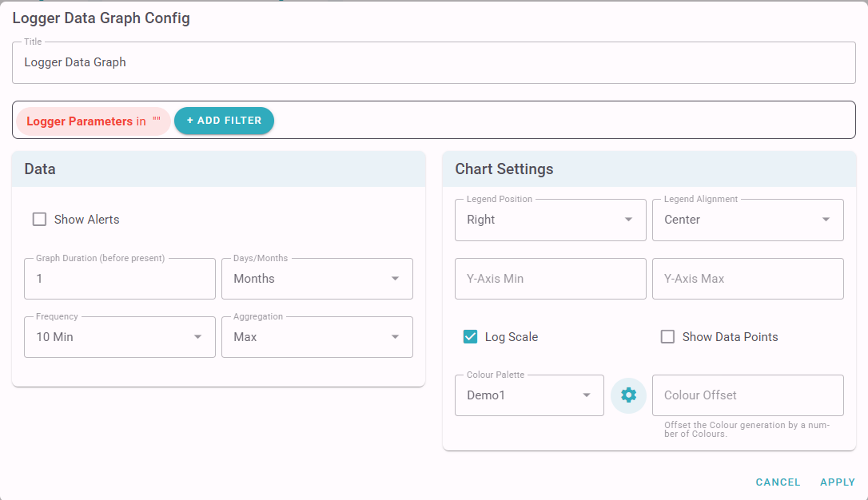Open colour palette settings gear icon
This screenshot has height=500, width=868.
pyautogui.click(x=628, y=395)
